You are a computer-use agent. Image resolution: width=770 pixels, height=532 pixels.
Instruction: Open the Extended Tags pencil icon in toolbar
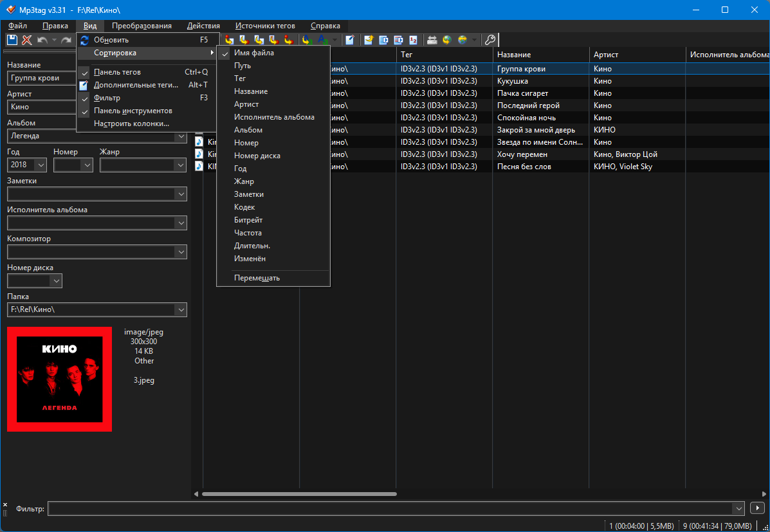pyautogui.click(x=350, y=41)
